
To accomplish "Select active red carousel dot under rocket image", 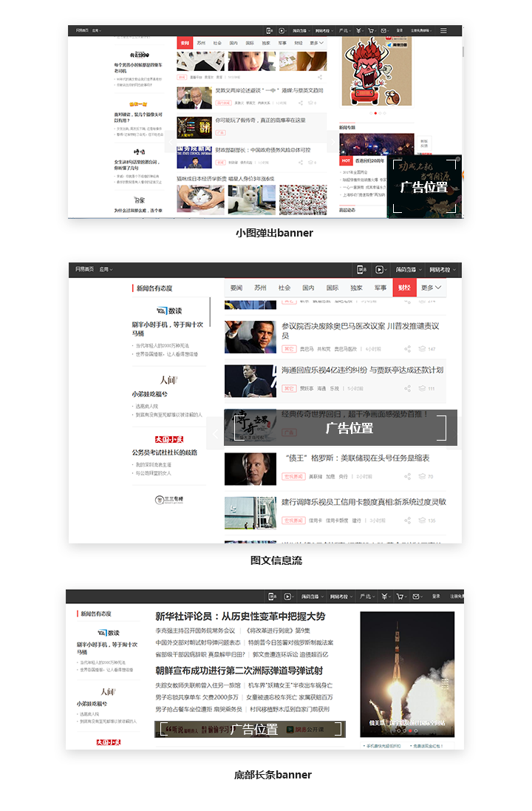I will pyautogui.click(x=410, y=731).
